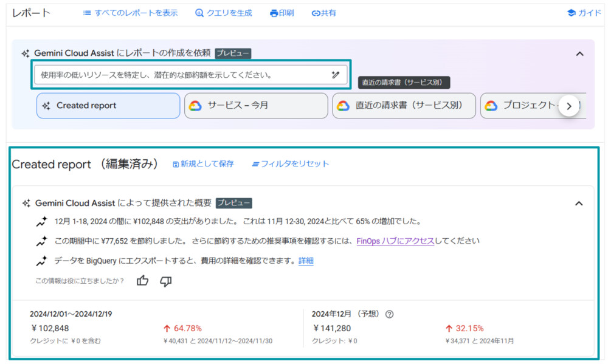The image size is (608, 364).
Task: Click the thumbs down feedback icon
Action: (x=165, y=281)
